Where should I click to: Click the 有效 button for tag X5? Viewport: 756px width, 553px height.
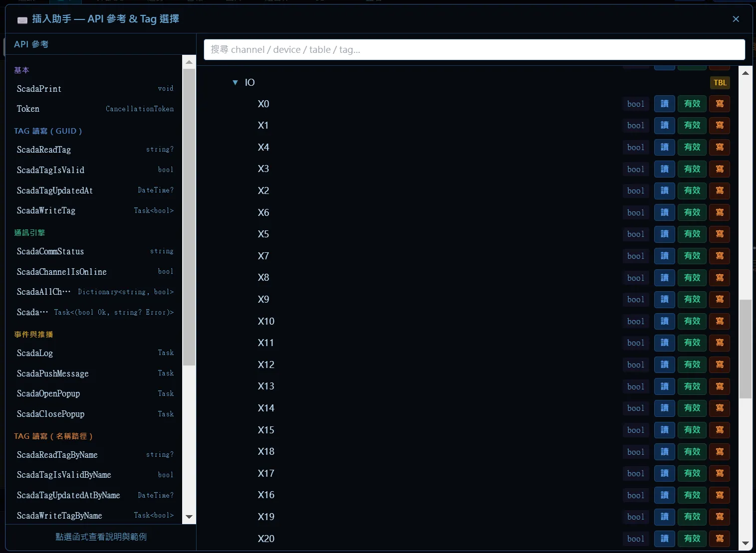click(x=692, y=234)
